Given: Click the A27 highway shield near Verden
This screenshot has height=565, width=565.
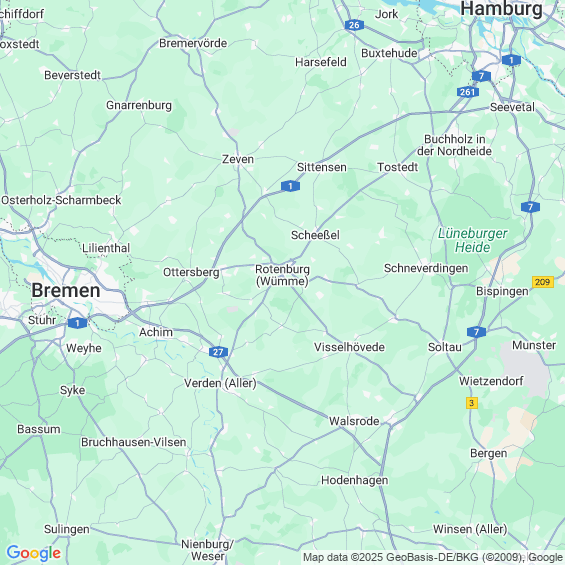Looking at the screenshot, I should tap(218, 352).
